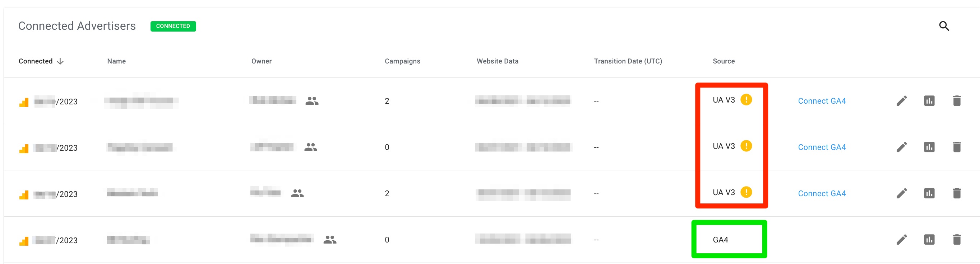Click the warning icon beside the first UA V3
This screenshot has width=980, height=264.
pyautogui.click(x=746, y=99)
